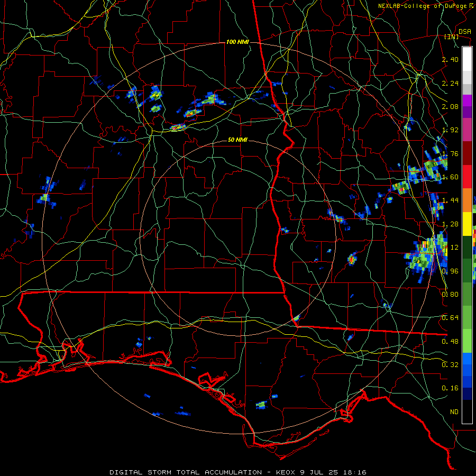476x476 pixels.
Task: Click the 1.92 legend value
Action: (450, 130)
